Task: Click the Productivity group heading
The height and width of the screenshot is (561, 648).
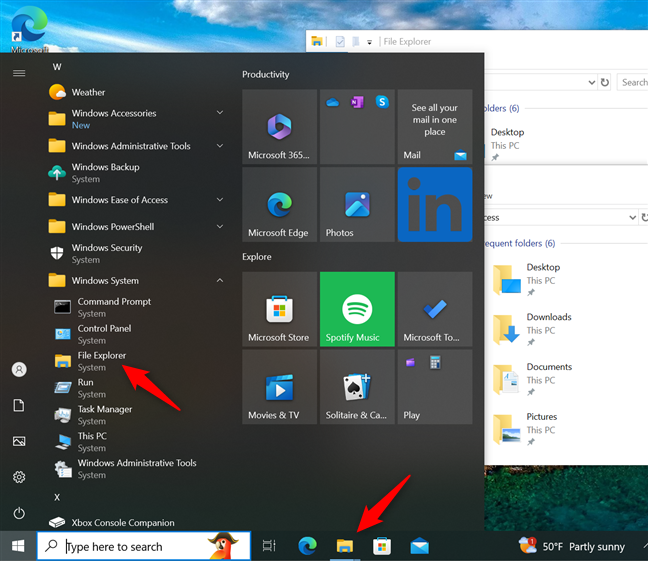Action: click(266, 74)
